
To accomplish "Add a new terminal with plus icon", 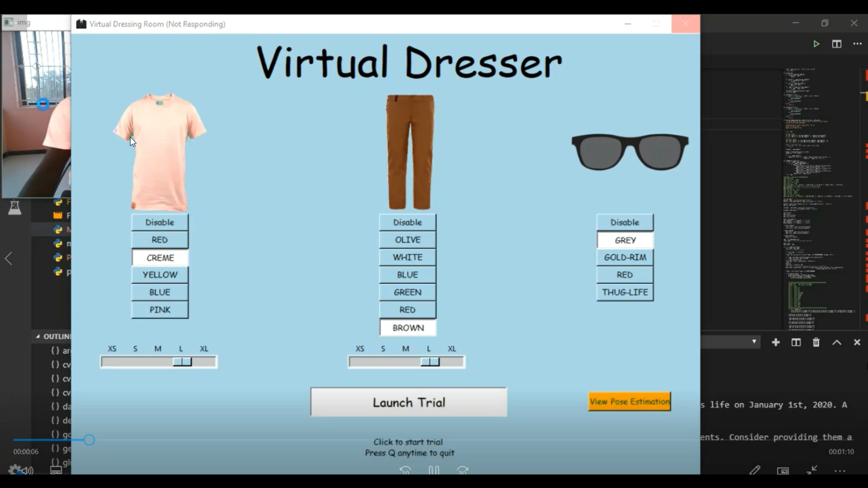I will point(775,342).
